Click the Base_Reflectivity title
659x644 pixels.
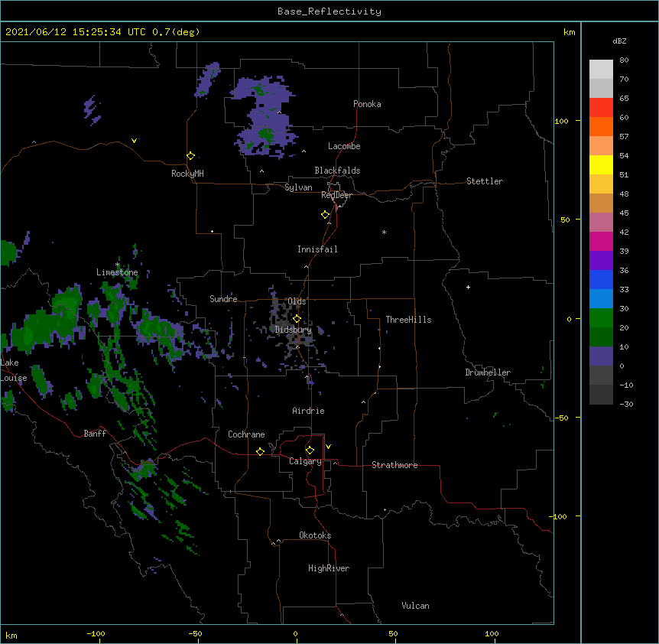(x=329, y=11)
